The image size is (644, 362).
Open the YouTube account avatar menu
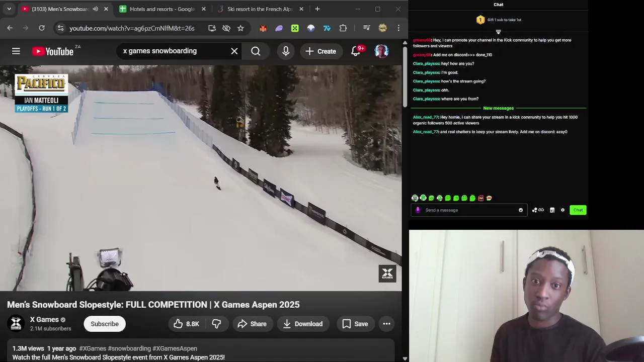(381, 51)
